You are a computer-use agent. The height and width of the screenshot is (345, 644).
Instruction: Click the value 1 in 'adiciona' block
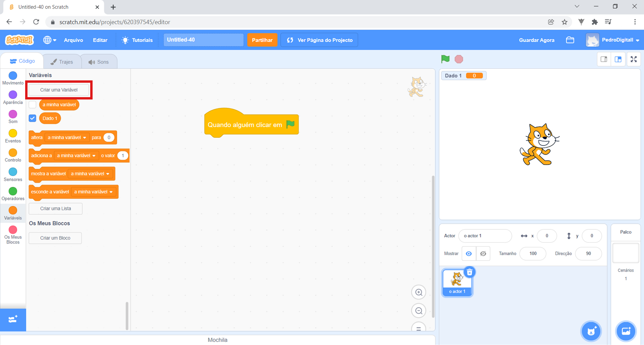tap(123, 155)
